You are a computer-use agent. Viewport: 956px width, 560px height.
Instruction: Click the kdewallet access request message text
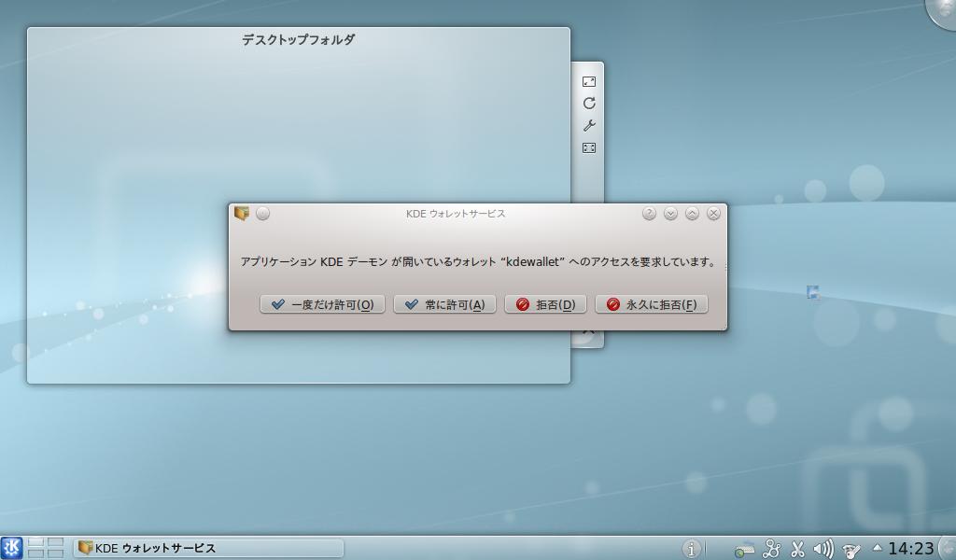pyautogui.click(x=478, y=262)
